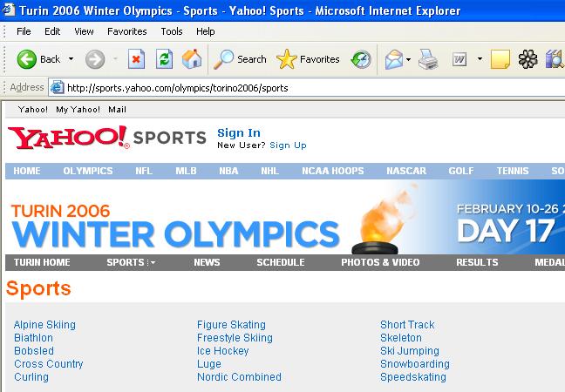Open the Tools menu

tap(172, 31)
